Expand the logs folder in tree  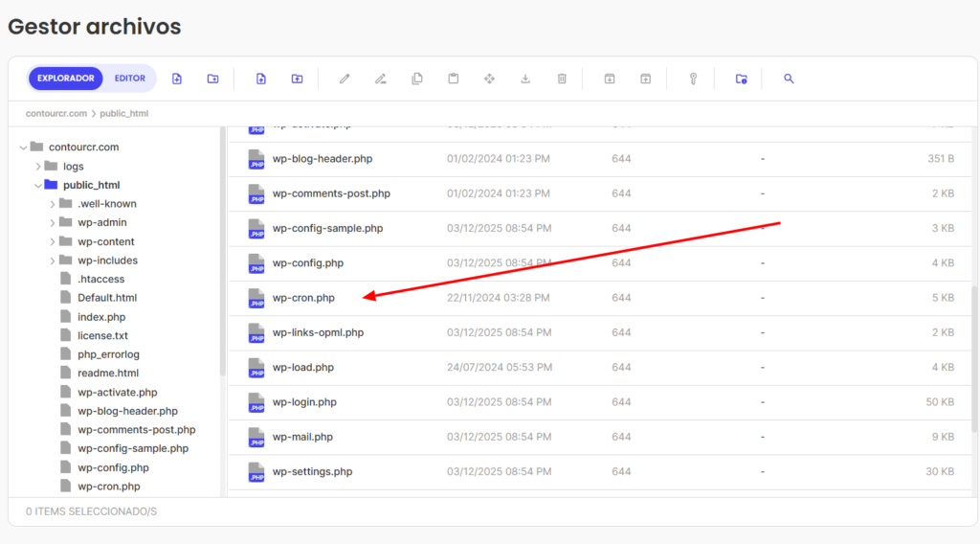(x=38, y=167)
